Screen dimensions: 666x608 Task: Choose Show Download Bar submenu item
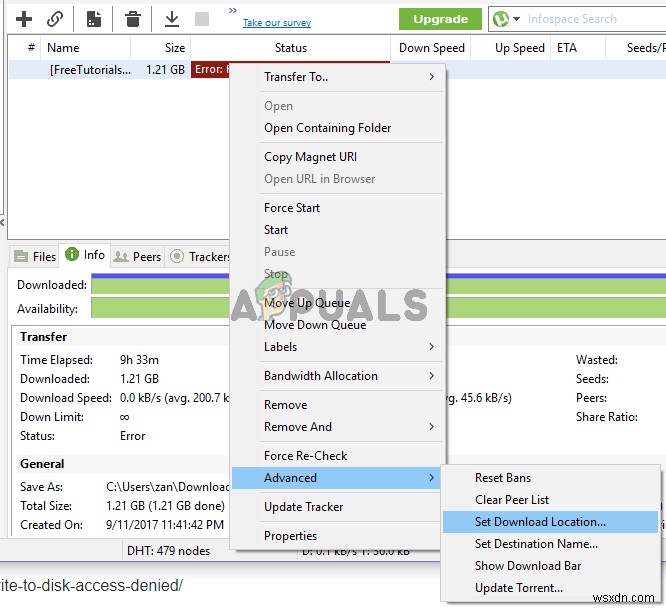(x=550, y=566)
